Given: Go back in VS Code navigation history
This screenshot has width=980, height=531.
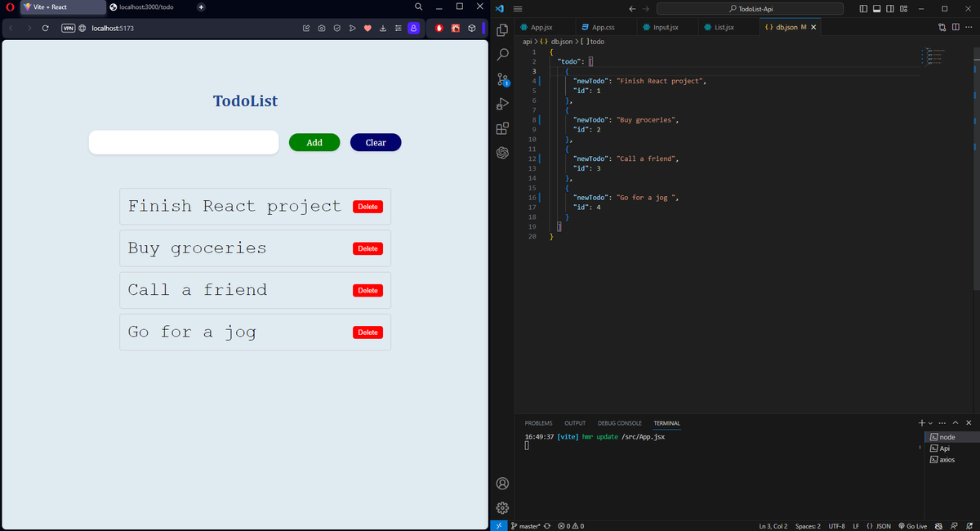Looking at the screenshot, I should [x=632, y=8].
